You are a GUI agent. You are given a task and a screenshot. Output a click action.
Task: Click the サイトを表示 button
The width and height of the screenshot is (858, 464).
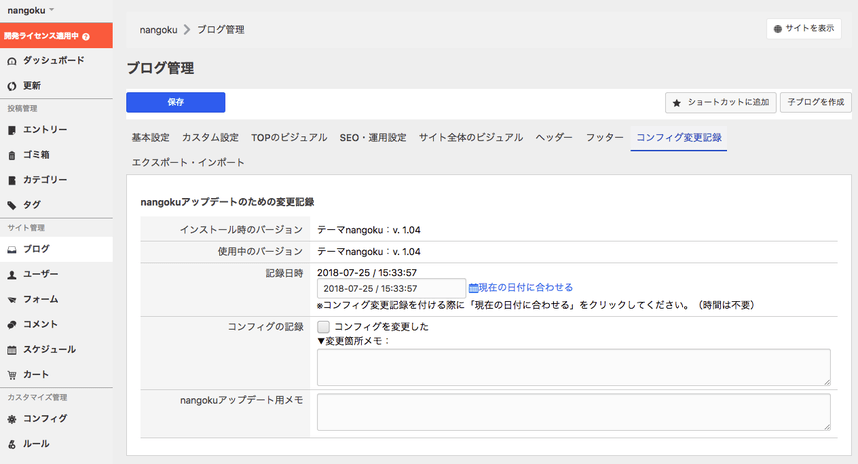click(x=803, y=29)
